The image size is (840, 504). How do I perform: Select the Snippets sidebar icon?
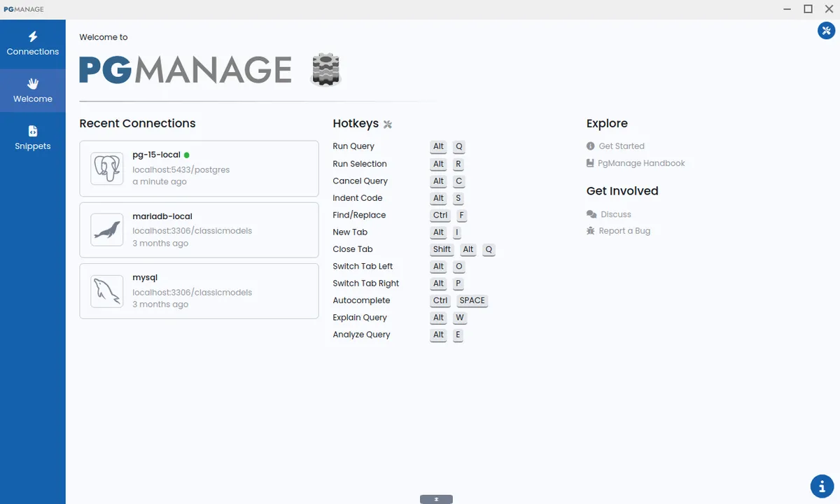pyautogui.click(x=32, y=131)
